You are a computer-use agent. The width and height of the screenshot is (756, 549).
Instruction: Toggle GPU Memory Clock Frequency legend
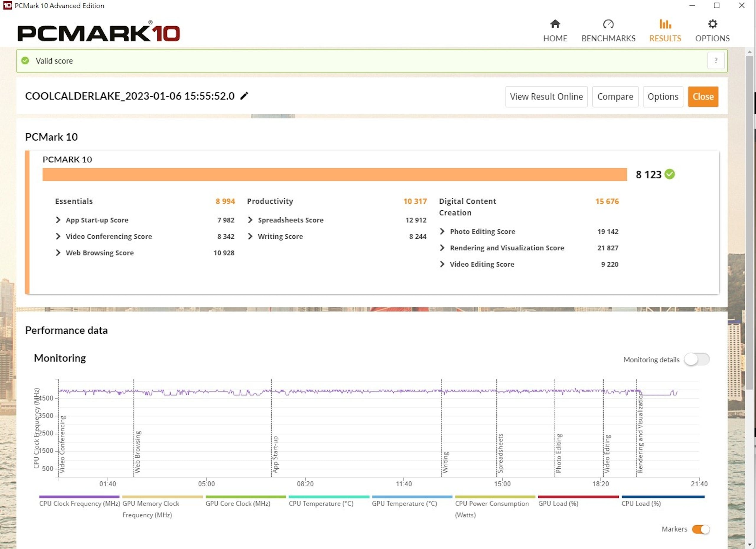pyautogui.click(x=162, y=507)
